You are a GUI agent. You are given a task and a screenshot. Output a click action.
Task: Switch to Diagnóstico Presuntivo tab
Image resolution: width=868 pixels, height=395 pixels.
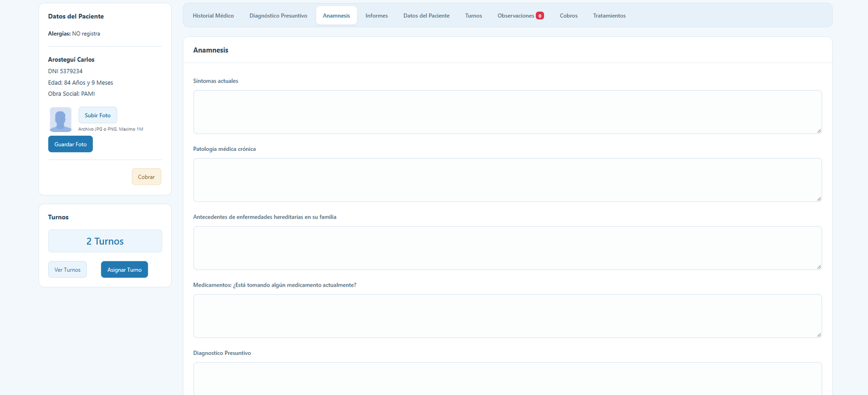tap(278, 16)
